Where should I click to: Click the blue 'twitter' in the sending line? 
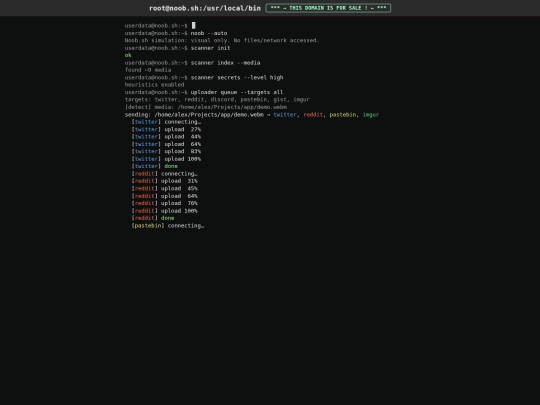(x=285, y=115)
